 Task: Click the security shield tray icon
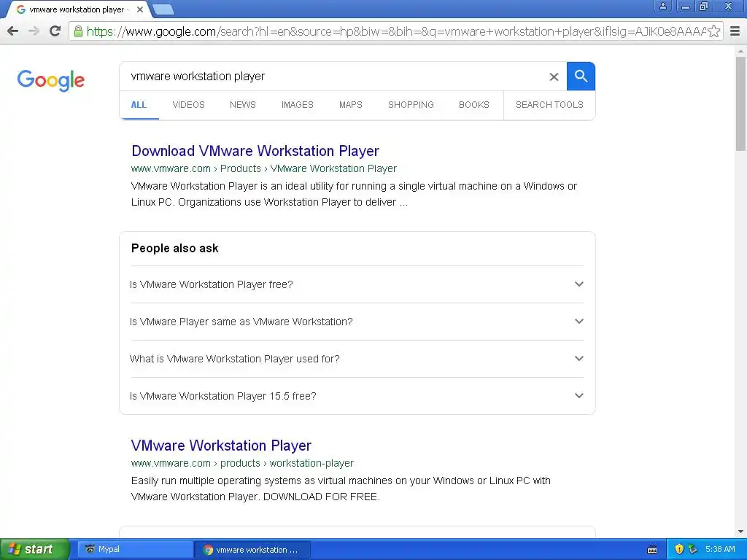coord(679,549)
